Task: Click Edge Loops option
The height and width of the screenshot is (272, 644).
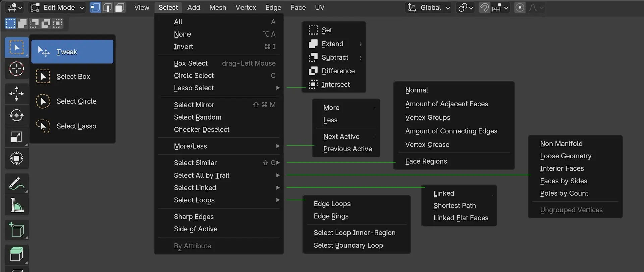Action: coord(332,204)
